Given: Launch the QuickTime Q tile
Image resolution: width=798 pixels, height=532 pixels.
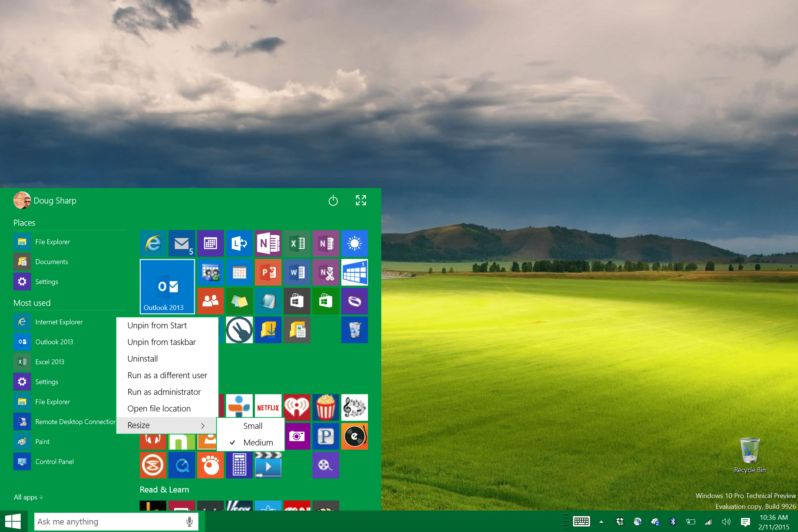Looking at the screenshot, I should [x=182, y=465].
